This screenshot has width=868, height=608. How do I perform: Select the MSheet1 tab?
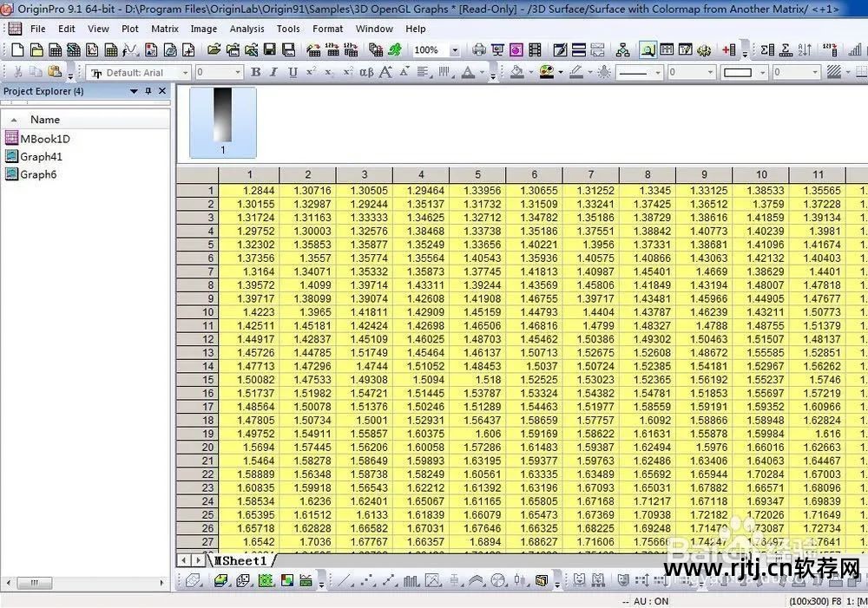pos(242,560)
